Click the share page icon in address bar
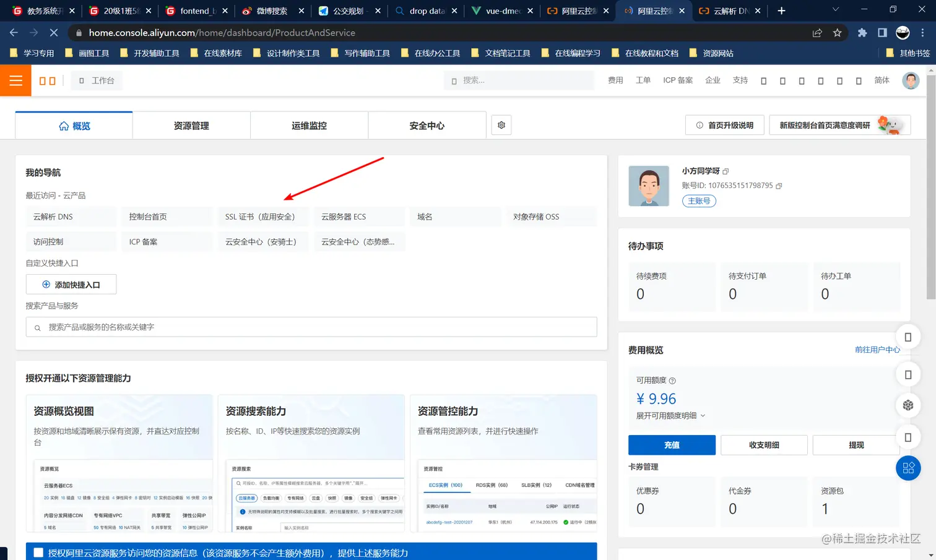936x560 pixels. click(817, 33)
